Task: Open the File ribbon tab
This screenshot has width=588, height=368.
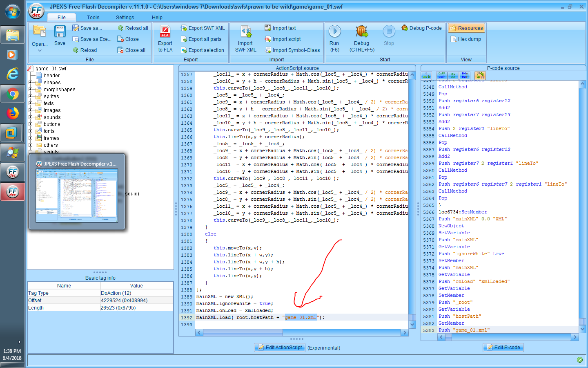Action: [x=62, y=17]
